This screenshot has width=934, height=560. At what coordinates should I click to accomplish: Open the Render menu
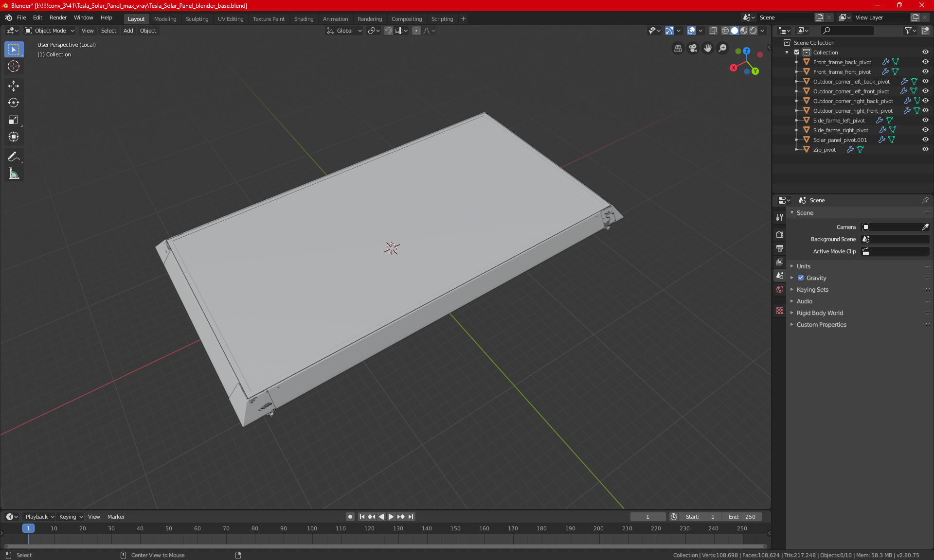point(58,17)
